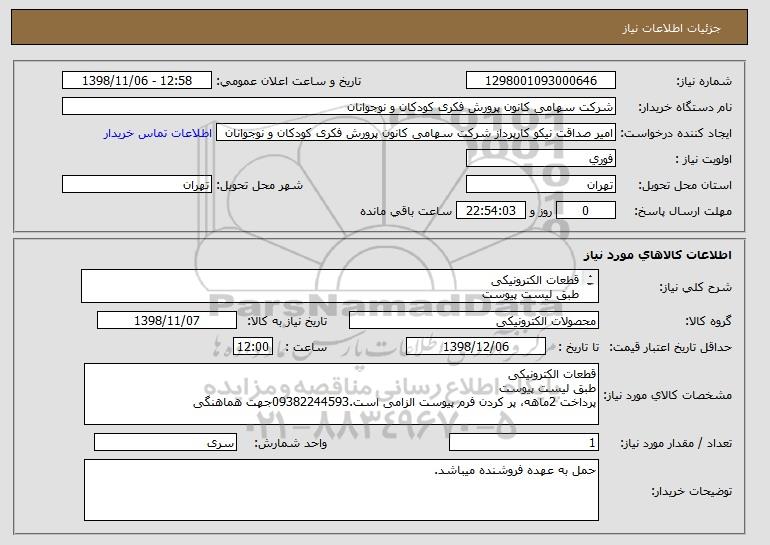The width and height of the screenshot is (770, 545).
Task: Click the quantity field showing 1
Action: tap(524, 442)
